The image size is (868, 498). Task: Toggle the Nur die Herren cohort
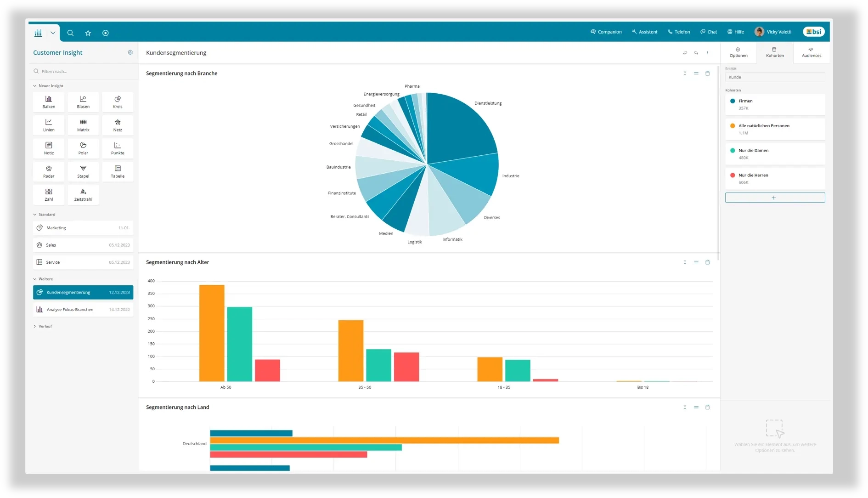(775, 179)
